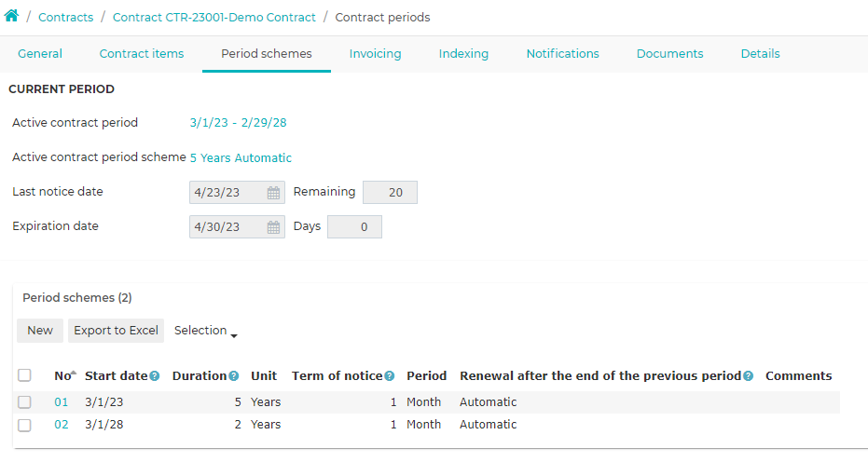
Task: Select the Period schemes tab
Action: 267,54
